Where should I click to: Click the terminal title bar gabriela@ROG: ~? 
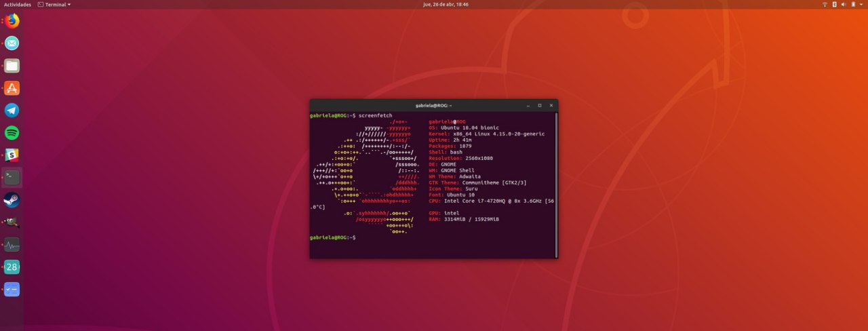(434, 105)
